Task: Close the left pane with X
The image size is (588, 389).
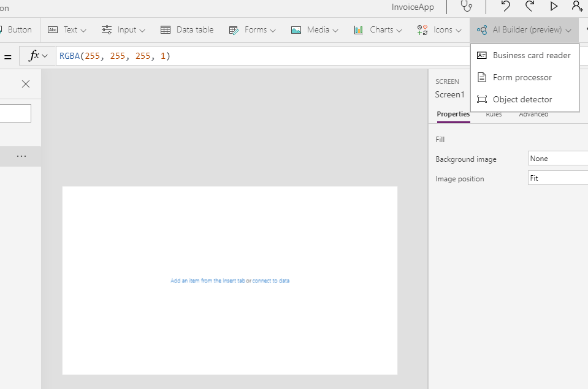Action: tap(26, 84)
